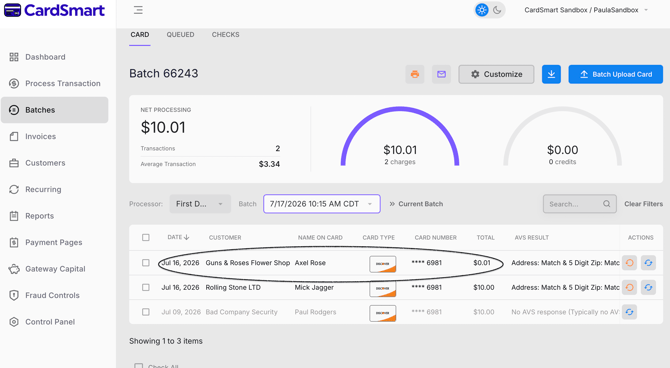Click the $10.01 2 charges gauge

tap(400, 137)
